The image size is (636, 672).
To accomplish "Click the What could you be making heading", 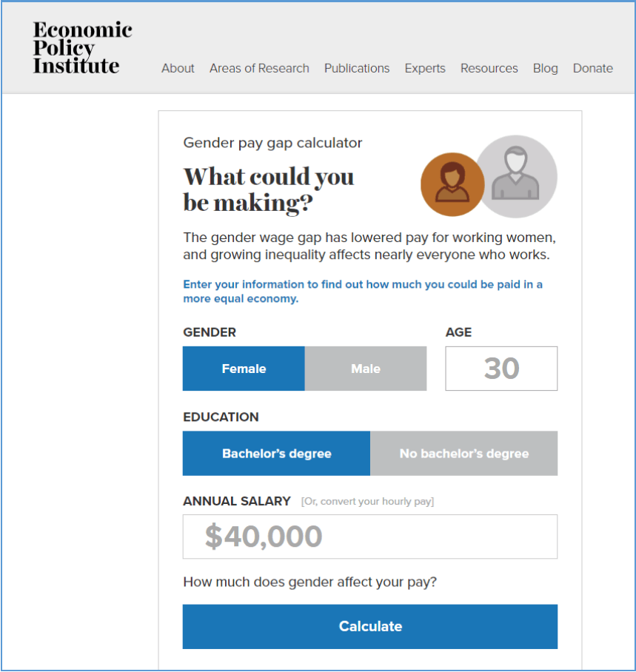I will pos(269,189).
